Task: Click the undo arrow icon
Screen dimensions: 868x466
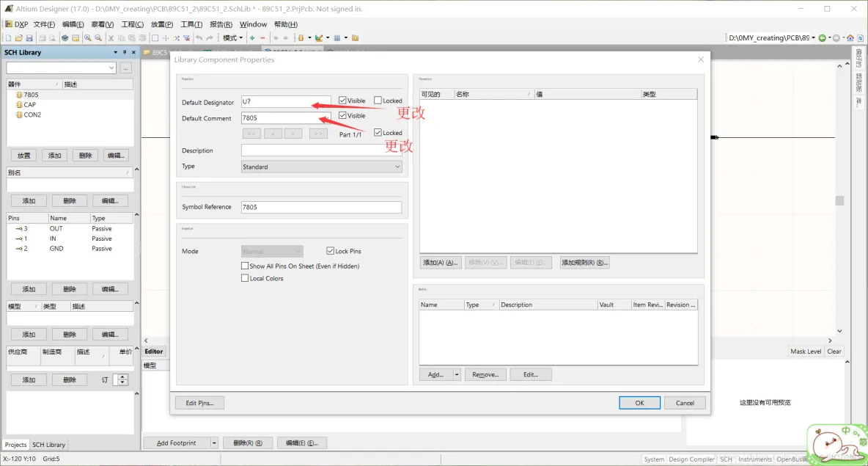Action: point(199,38)
